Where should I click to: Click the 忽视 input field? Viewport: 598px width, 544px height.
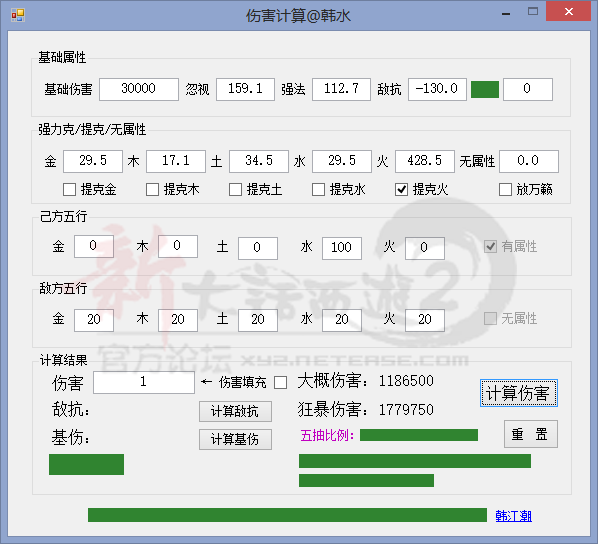pos(245,89)
